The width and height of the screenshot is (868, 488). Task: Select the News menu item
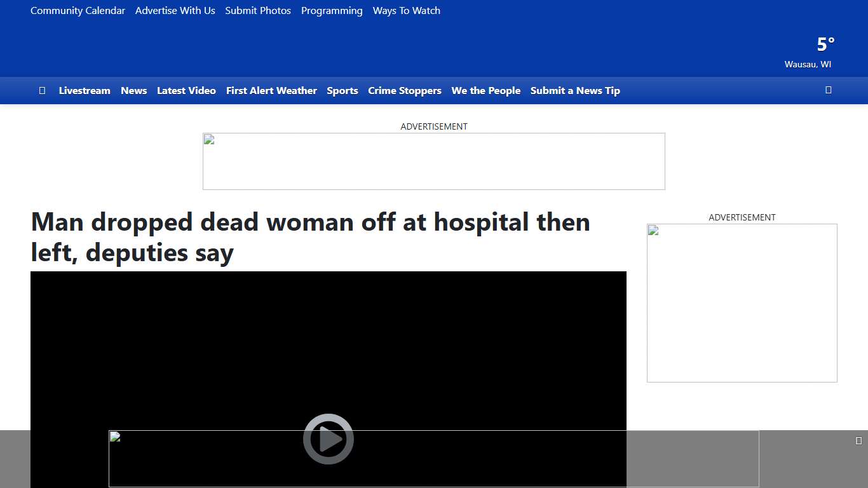pyautogui.click(x=133, y=91)
